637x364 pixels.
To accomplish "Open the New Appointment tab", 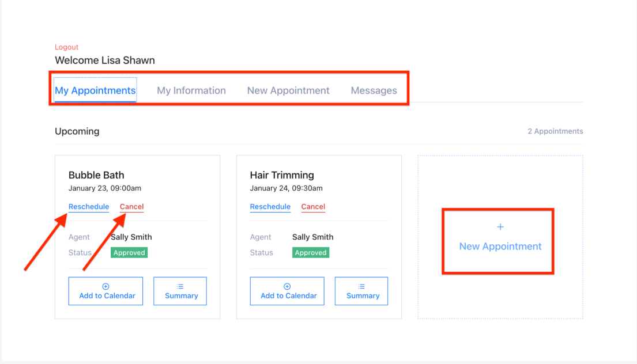I will click(288, 90).
